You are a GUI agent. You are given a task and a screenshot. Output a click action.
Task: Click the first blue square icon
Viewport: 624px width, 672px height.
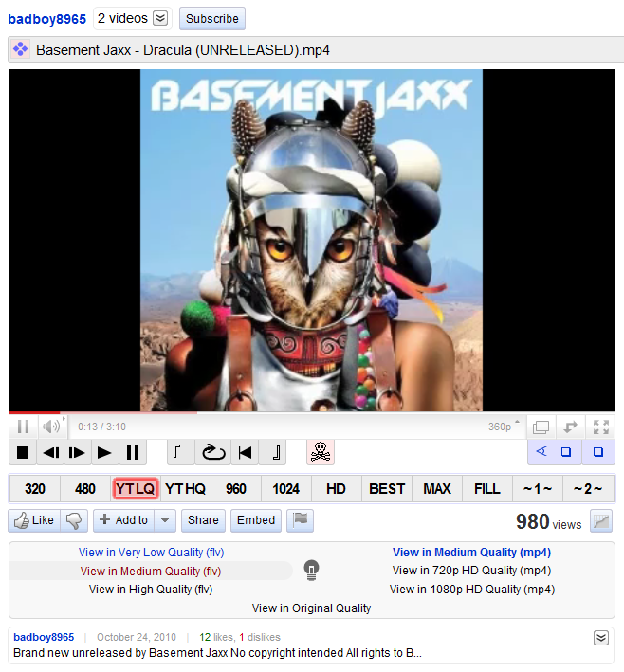(x=566, y=452)
